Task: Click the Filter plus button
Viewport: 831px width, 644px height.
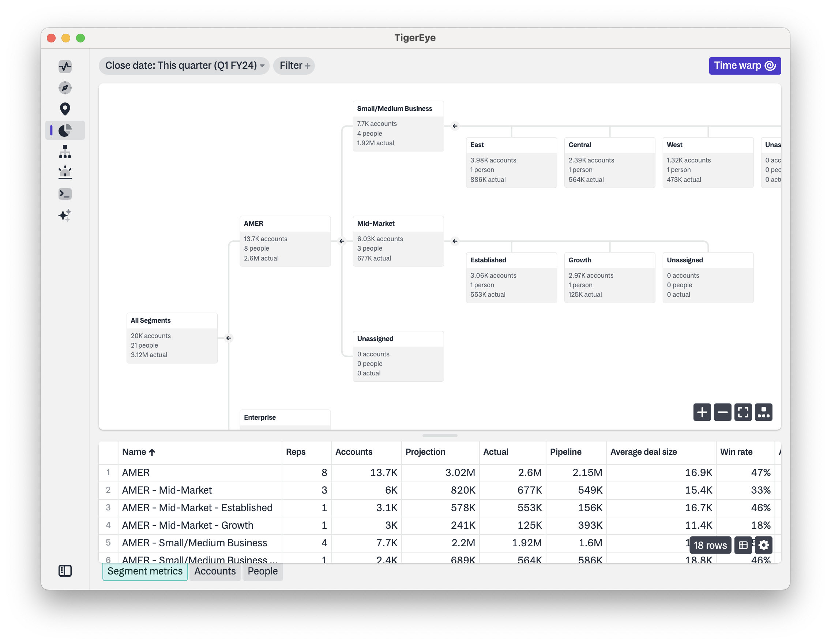Action: 294,66
